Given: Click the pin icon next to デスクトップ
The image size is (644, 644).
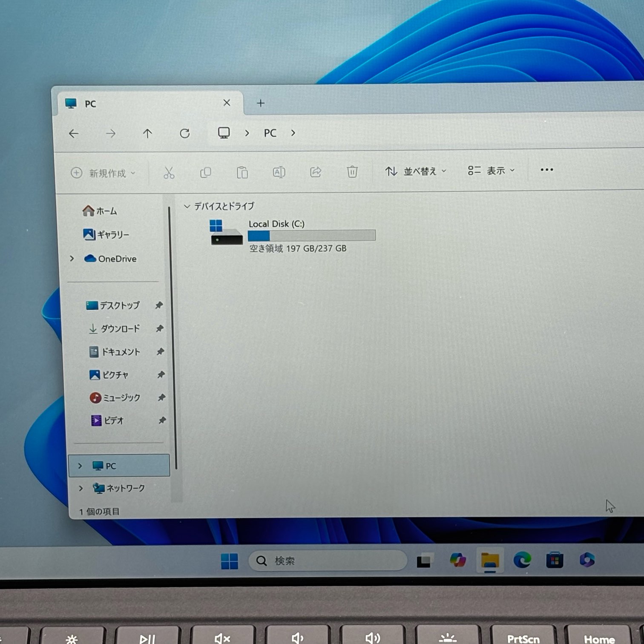Looking at the screenshot, I should (159, 305).
